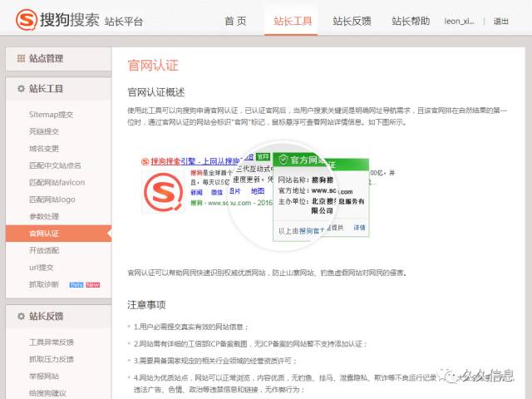Open 死链提交 in the sidebar

45,131
